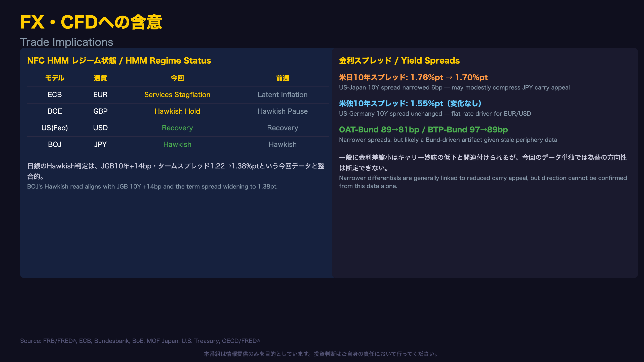Select the 'GBP' currency cell

click(100, 111)
